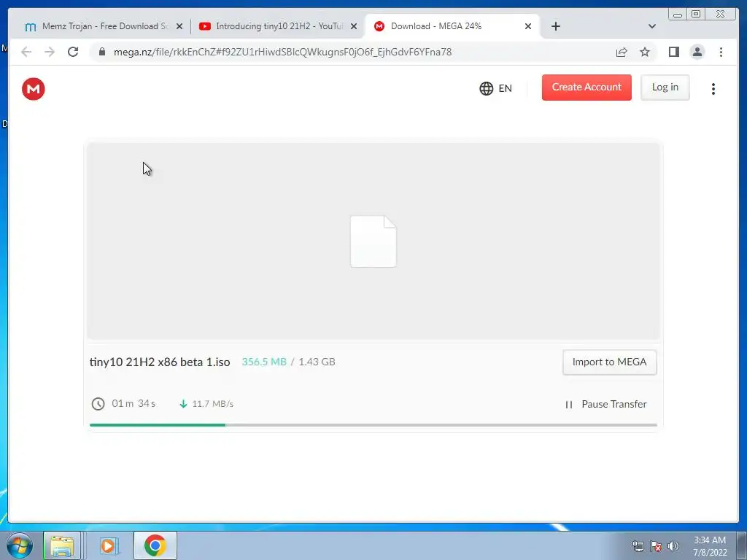Close the YouTube tiny10 tab
747x560 pixels.
click(x=354, y=27)
